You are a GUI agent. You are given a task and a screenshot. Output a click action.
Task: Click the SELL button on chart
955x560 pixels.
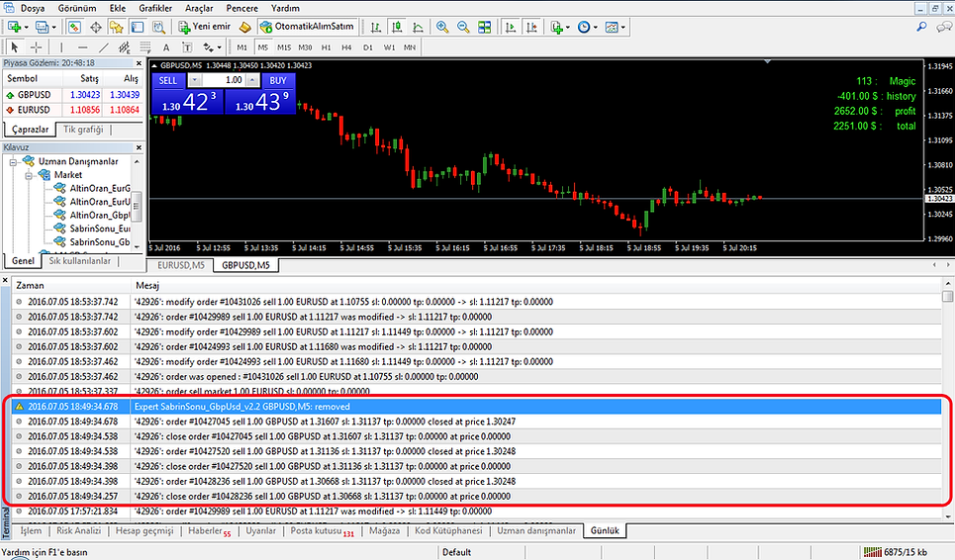tap(167, 80)
